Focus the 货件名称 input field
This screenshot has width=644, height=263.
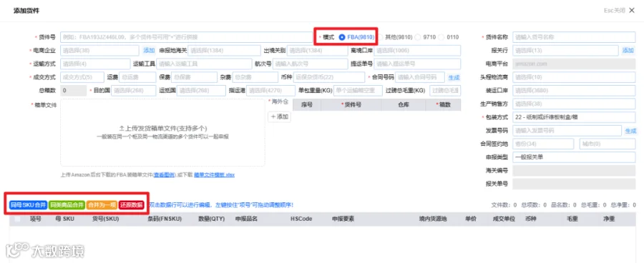tap(574, 37)
